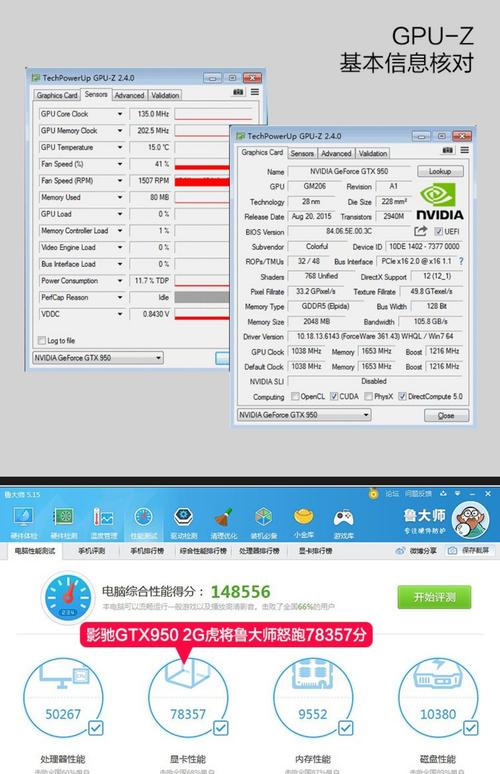Click 问题反馈 feedback link in title bar
Viewport: 500px width, 774px height.
(419, 493)
